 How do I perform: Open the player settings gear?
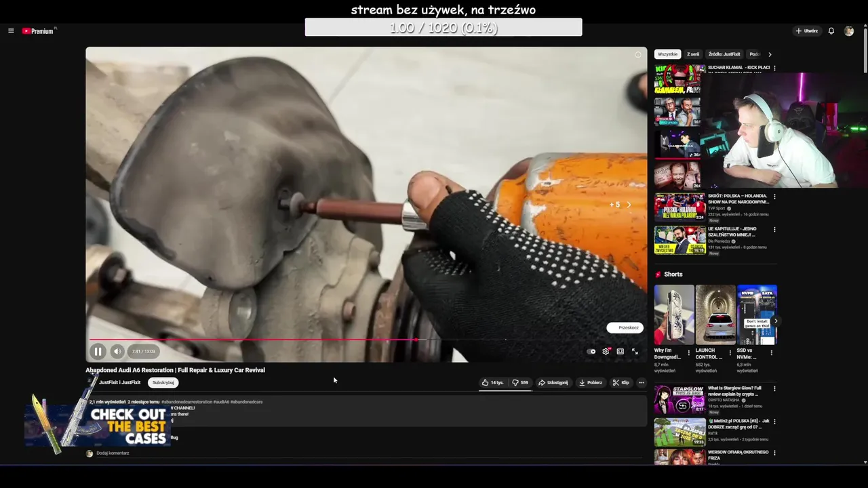coord(606,351)
